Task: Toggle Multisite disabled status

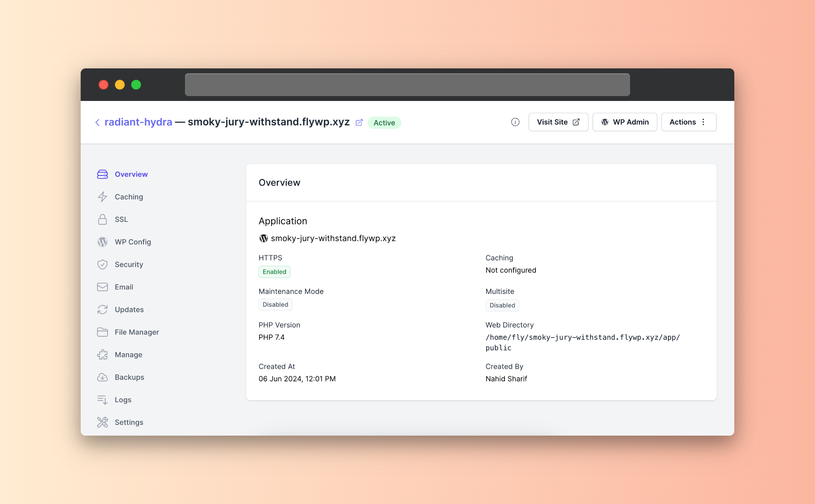Action: (502, 305)
